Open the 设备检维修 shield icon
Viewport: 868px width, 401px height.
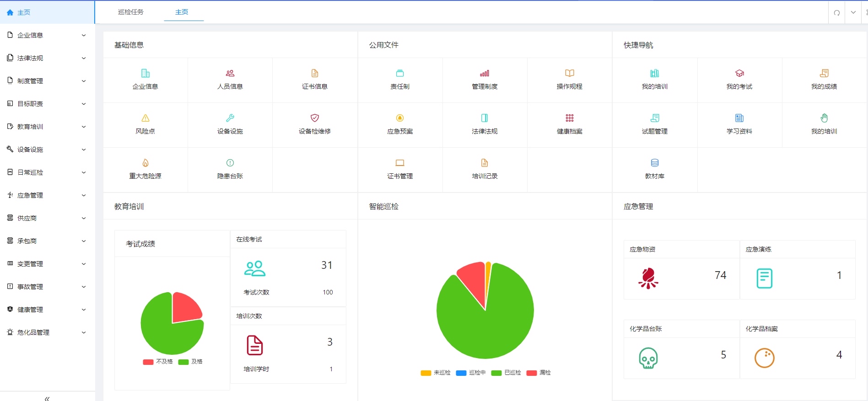click(x=315, y=118)
